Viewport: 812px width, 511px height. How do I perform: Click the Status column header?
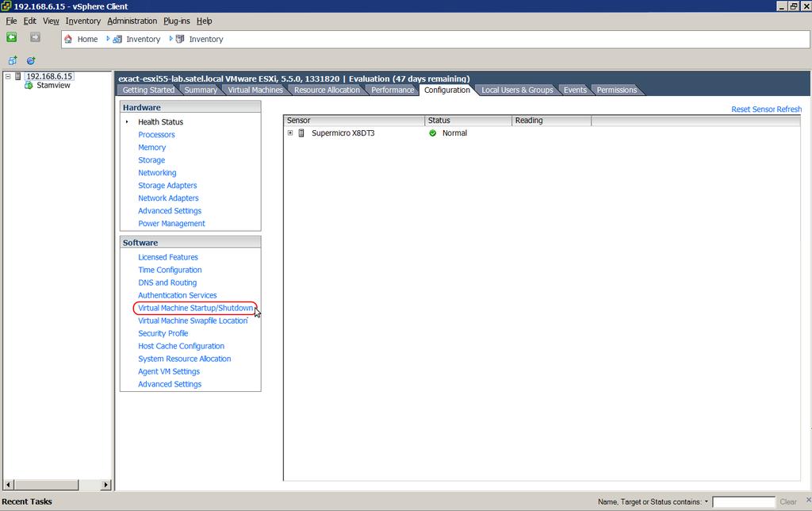pyautogui.click(x=468, y=121)
